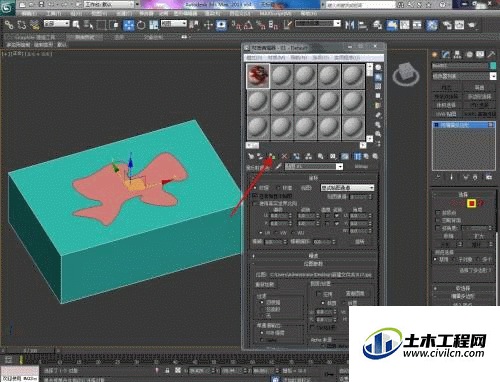Select the Texture radio button in Coordinates
The image size is (500, 382).
256,188
